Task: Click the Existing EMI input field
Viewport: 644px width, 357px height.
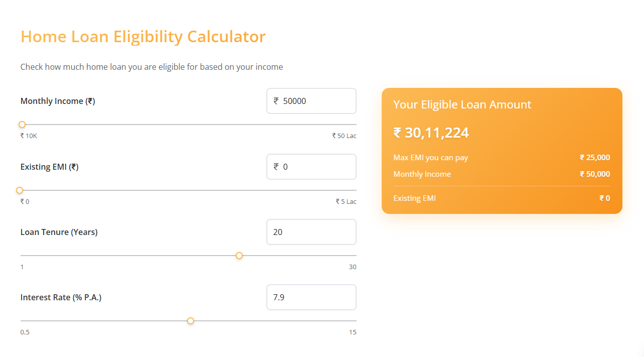Action: [311, 166]
